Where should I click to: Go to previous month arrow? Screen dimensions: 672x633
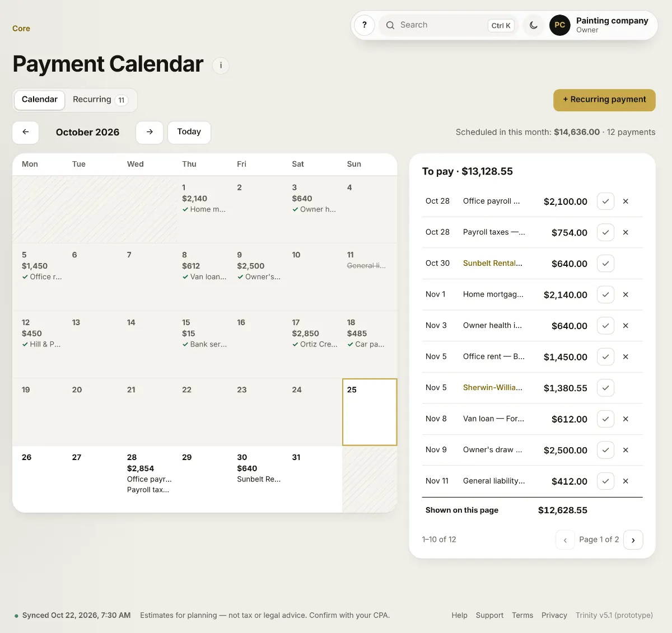[x=26, y=132]
